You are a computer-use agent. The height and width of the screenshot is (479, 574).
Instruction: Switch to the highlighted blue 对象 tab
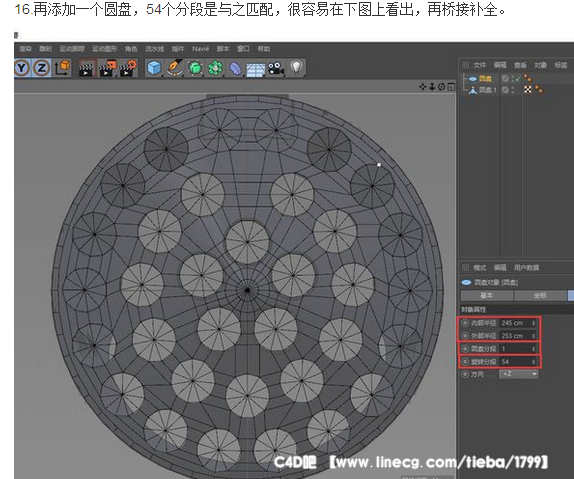[571, 296]
